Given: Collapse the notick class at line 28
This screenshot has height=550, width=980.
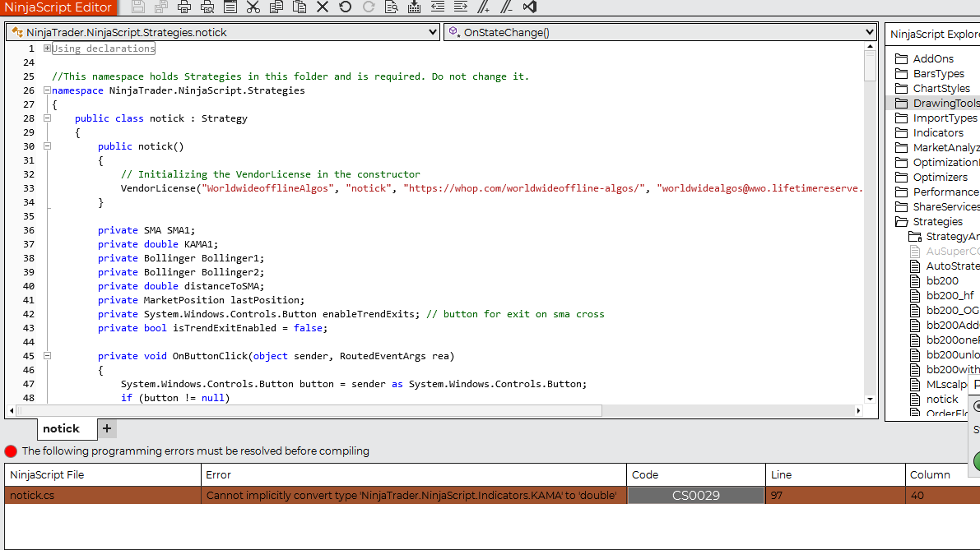Looking at the screenshot, I should click(47, 118).
